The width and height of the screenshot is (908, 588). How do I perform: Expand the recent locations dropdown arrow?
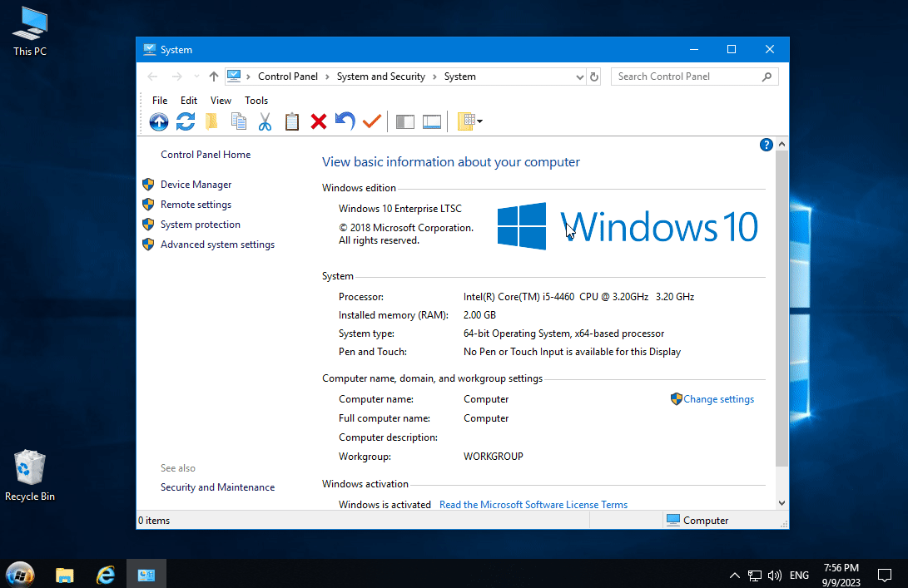click(x=197, y=77)
